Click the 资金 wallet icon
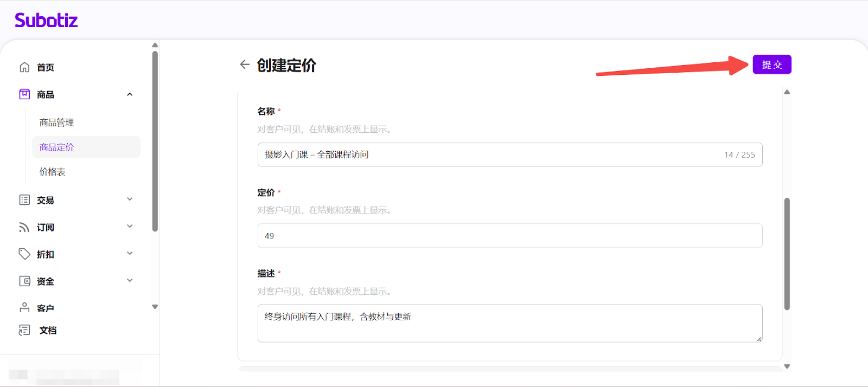 (x=24, y=281)
